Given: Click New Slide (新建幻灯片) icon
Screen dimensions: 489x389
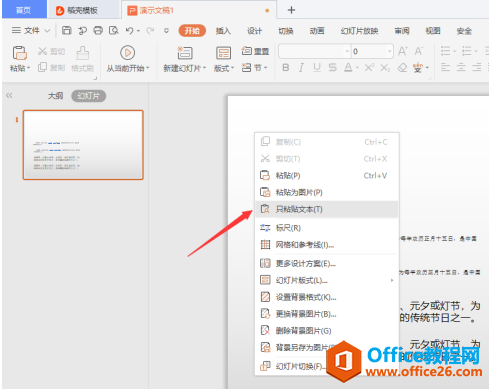Looking at the screenshot, I should click(x=185, y=53).
